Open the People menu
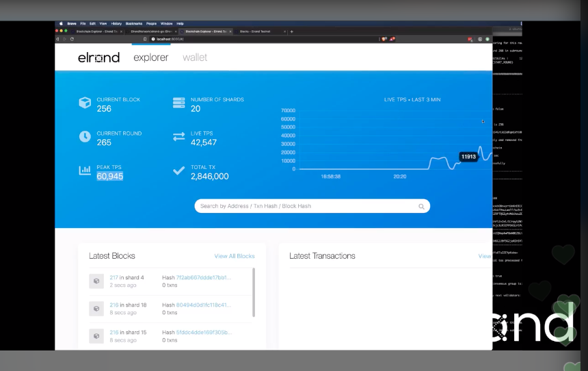Image resolution: width=588 pixels, height=371 pixels. click(x=152, y=23)
